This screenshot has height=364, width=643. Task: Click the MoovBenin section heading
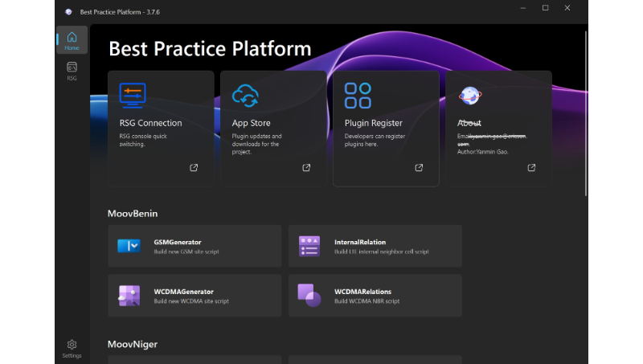pyautogui.click(x=133, y=214)
